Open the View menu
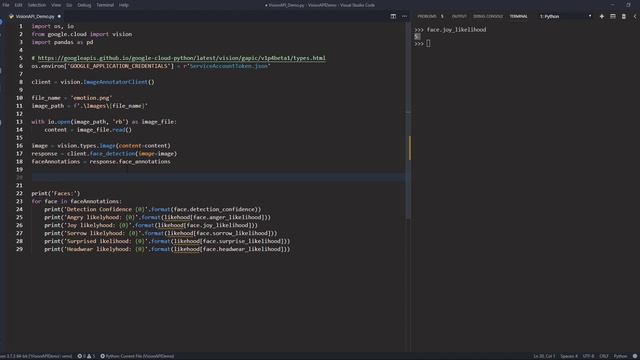The width and height of the screenshot is (640, 360). coord(56,5)
